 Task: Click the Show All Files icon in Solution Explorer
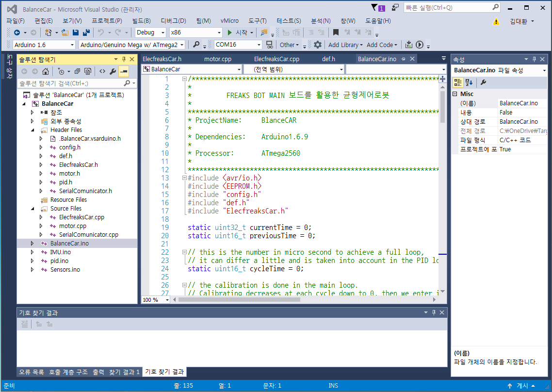pos(88,71)
